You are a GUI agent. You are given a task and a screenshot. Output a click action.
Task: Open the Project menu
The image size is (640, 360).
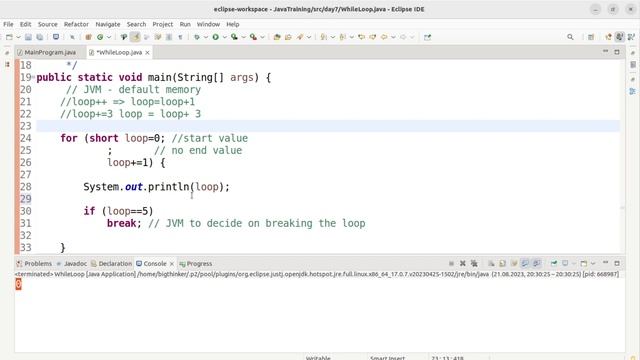[x=163, y=24]
